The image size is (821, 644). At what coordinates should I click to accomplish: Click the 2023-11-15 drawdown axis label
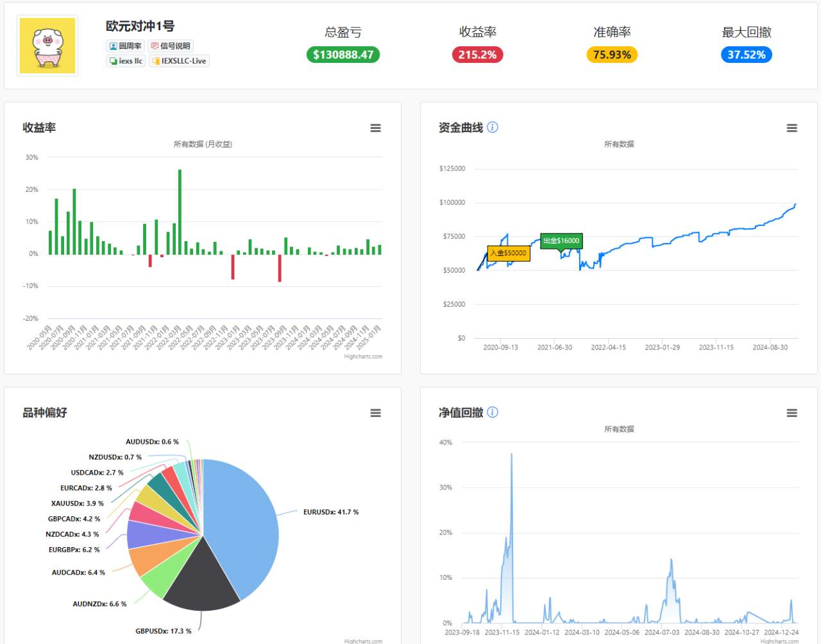click(x=502, y=632)
